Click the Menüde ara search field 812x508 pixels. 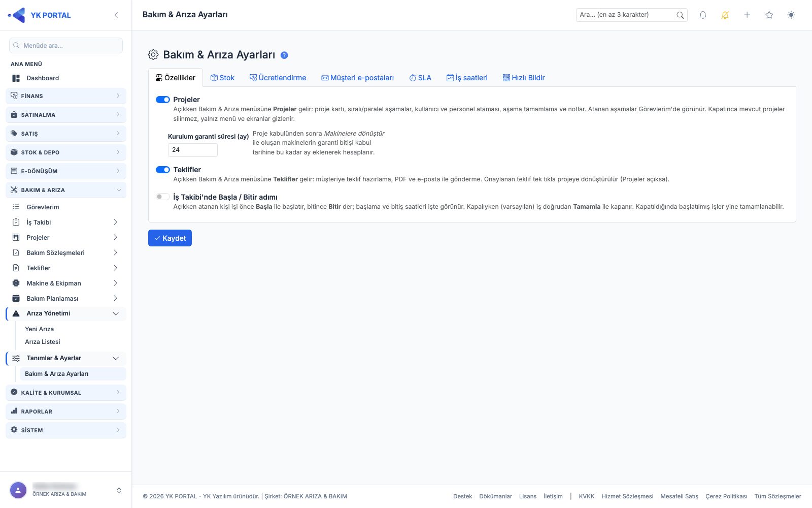click(x=66, y=46)
